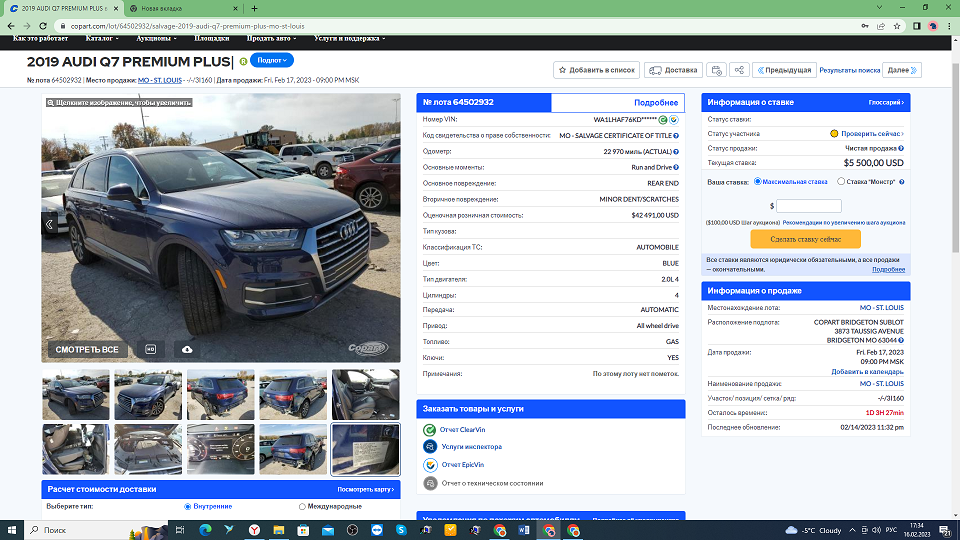Click help icon beside Ставка Монстр
Viewport: 960px width, 540px height.
click(901, 182)
